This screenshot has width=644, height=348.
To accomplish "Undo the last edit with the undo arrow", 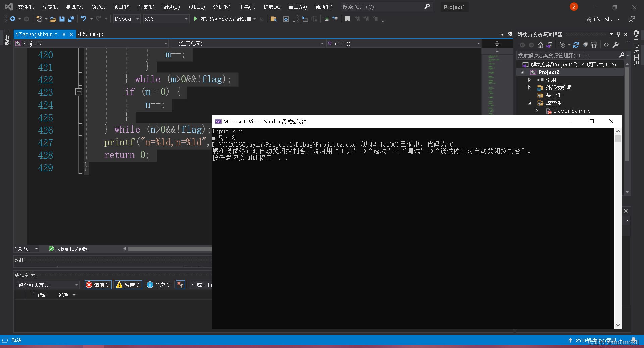I will coord(84,19).
